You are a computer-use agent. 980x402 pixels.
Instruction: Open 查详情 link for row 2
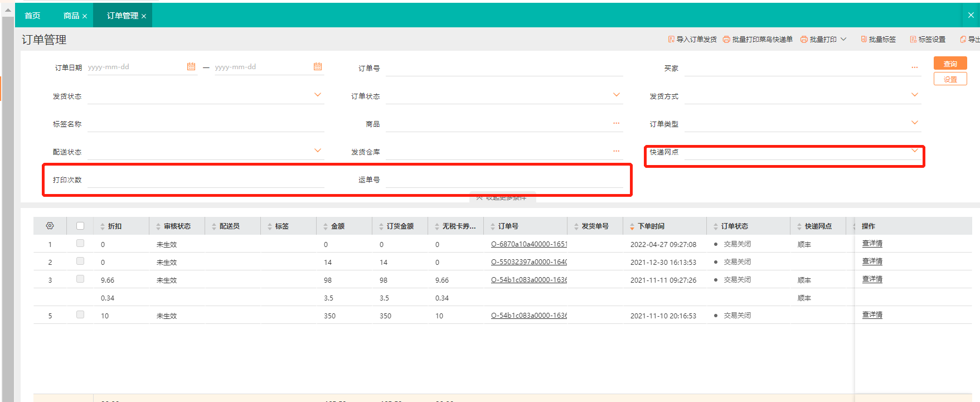pos(872,261)
